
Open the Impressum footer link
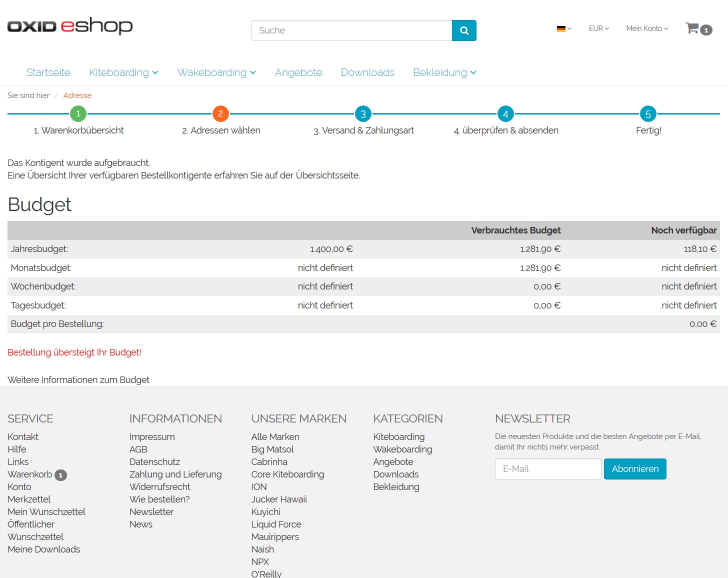[x=152, y=436]
